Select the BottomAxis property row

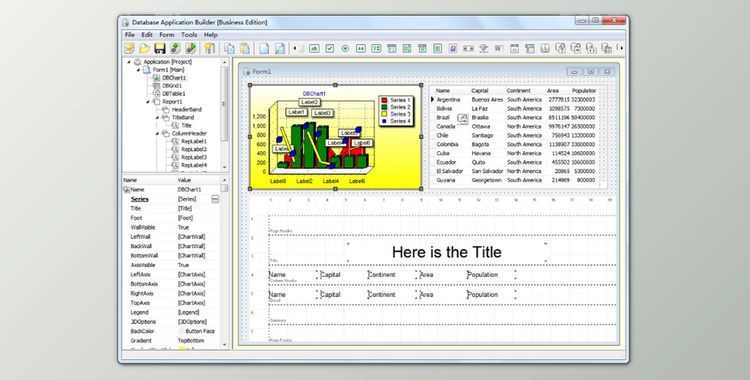[171, 284]
